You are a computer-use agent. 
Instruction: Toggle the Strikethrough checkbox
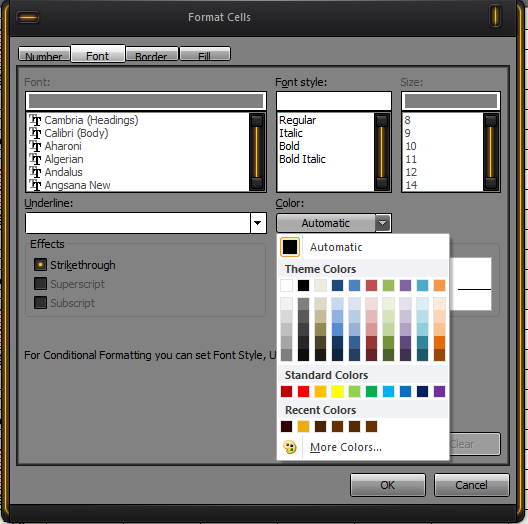click(x=40, y=265)
